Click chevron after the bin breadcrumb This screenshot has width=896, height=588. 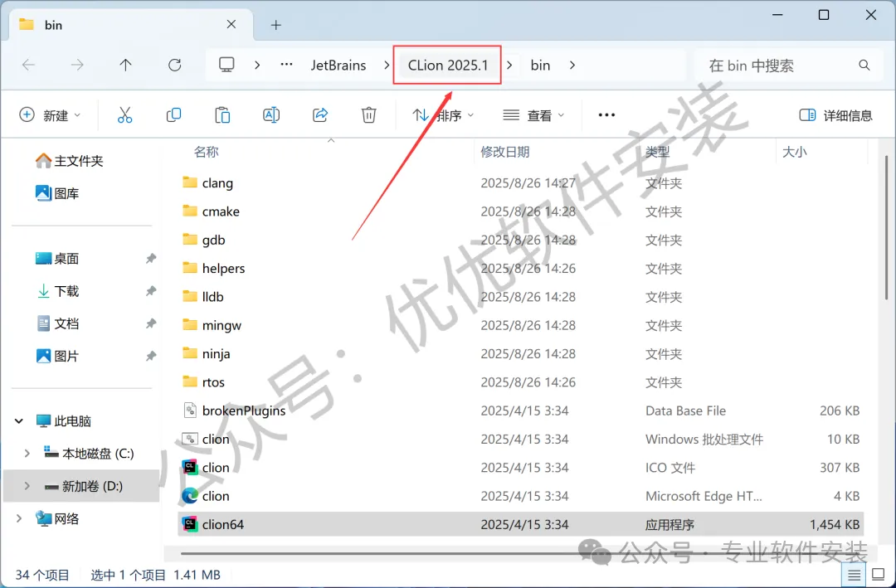572,66
